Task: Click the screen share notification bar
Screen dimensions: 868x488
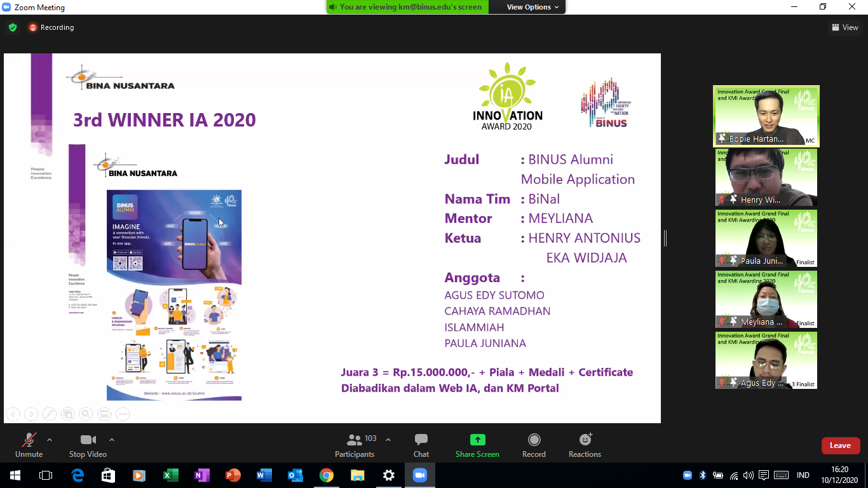Action: [408, 7]
